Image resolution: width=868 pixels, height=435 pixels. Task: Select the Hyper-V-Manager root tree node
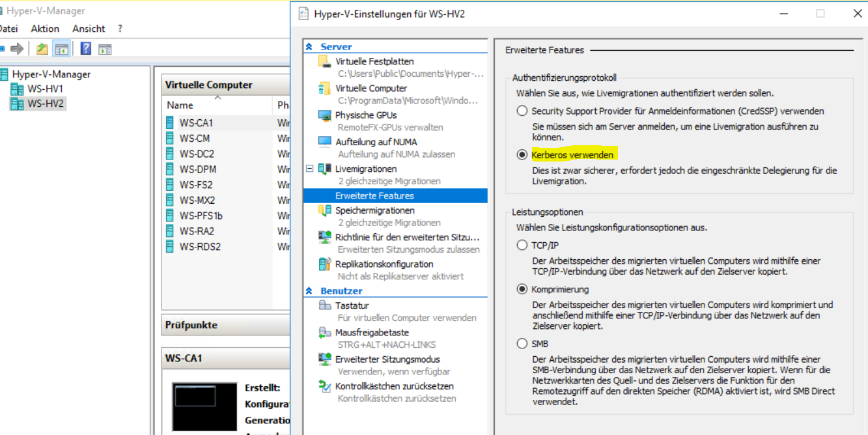click(51, 74)
